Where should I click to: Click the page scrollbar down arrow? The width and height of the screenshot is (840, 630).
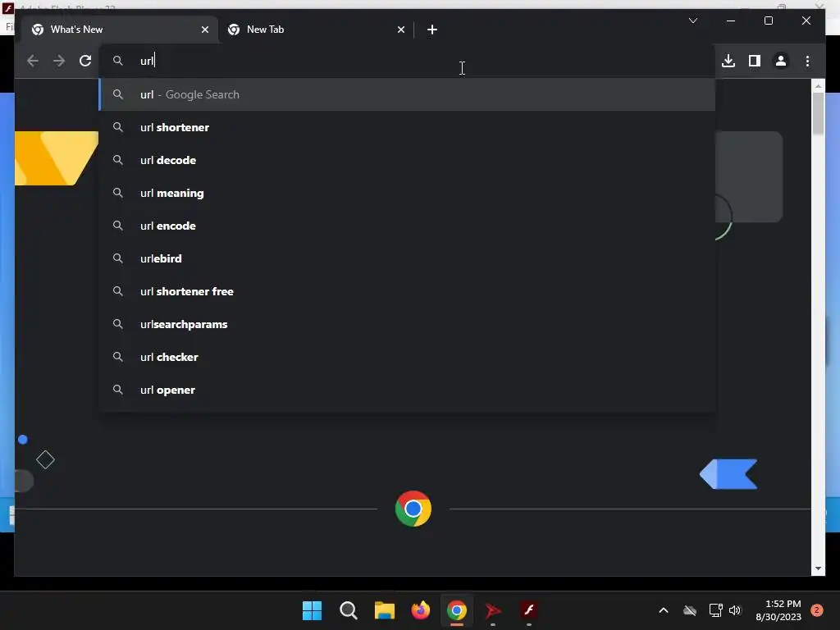[818, 568]
